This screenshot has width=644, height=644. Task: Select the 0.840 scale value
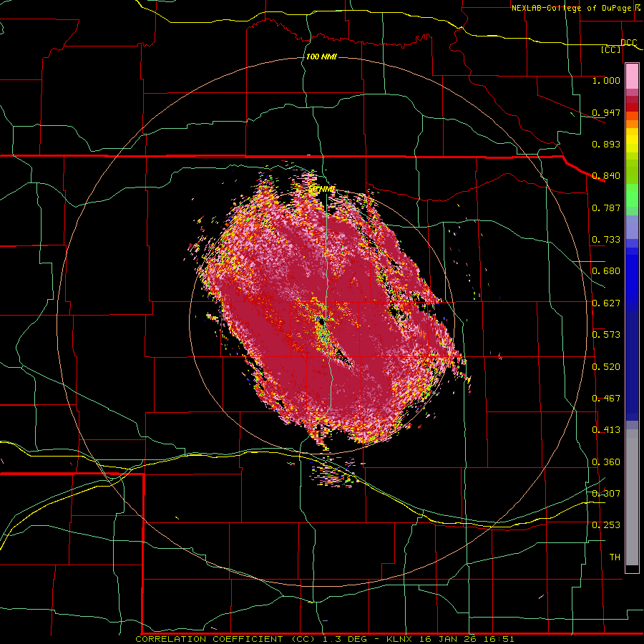tap(606, 176)
